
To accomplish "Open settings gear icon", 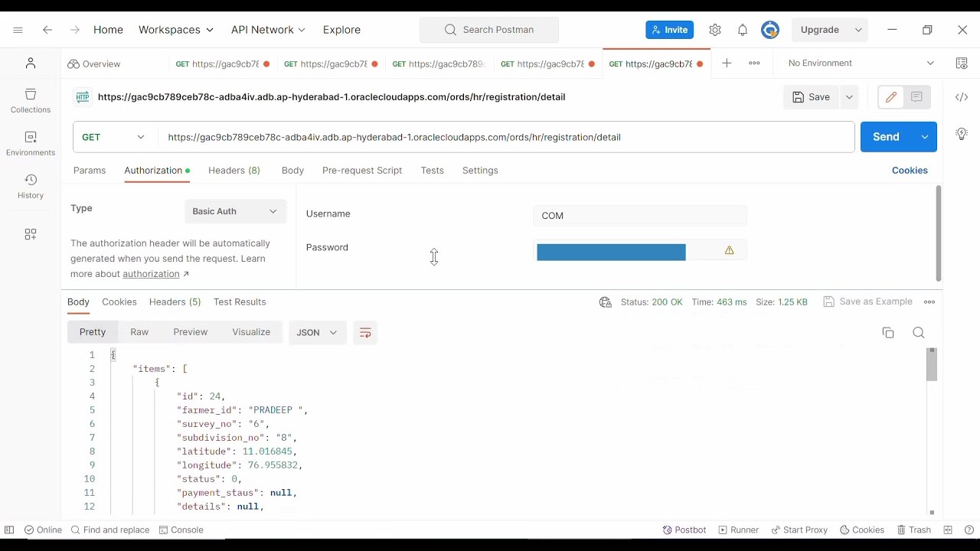I will coord(715,30).
